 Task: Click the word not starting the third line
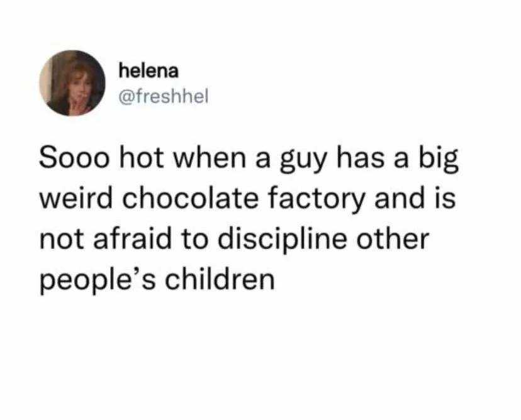62,240
